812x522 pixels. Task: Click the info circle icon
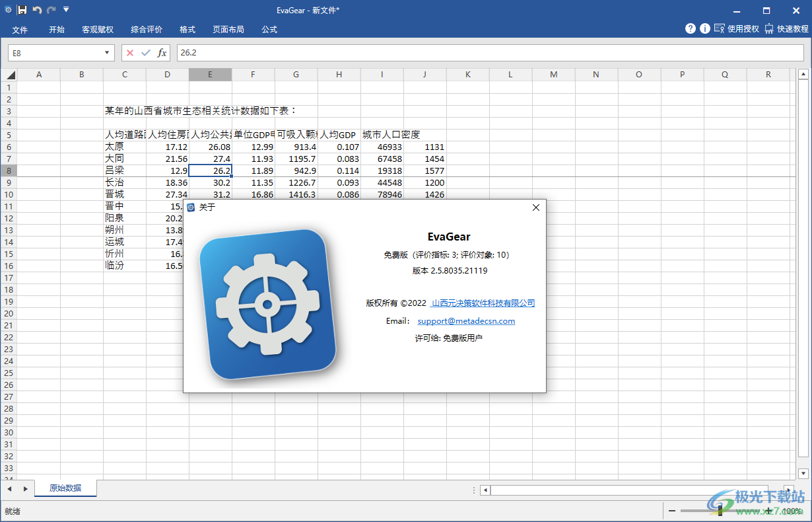(704, 28)
